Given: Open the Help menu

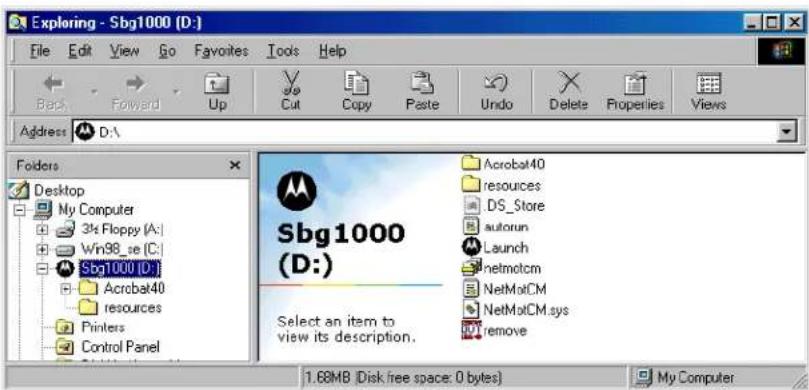Looking at the screenshot, I should pyautogui.click(x=332, y=51).
